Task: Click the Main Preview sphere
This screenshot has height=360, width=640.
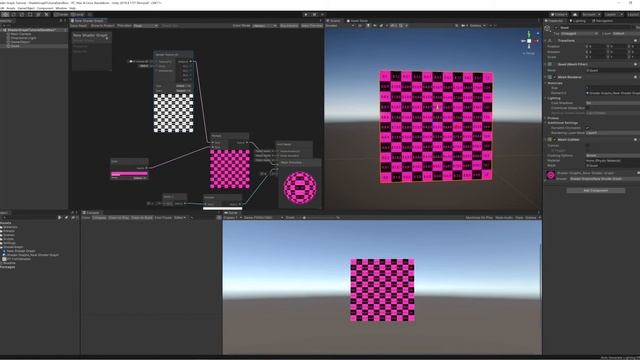Action: click(x=300, y=187)
